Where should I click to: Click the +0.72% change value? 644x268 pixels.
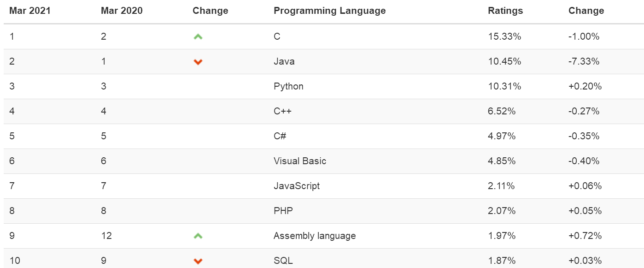pos(585,236)
